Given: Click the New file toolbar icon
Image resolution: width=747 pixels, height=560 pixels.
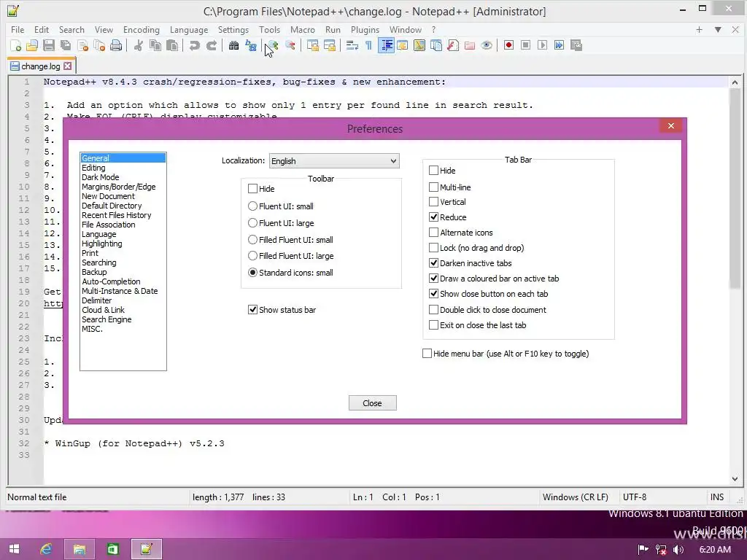Looking at the screenshot, I should pyautogui.click(x=15, y=45).
